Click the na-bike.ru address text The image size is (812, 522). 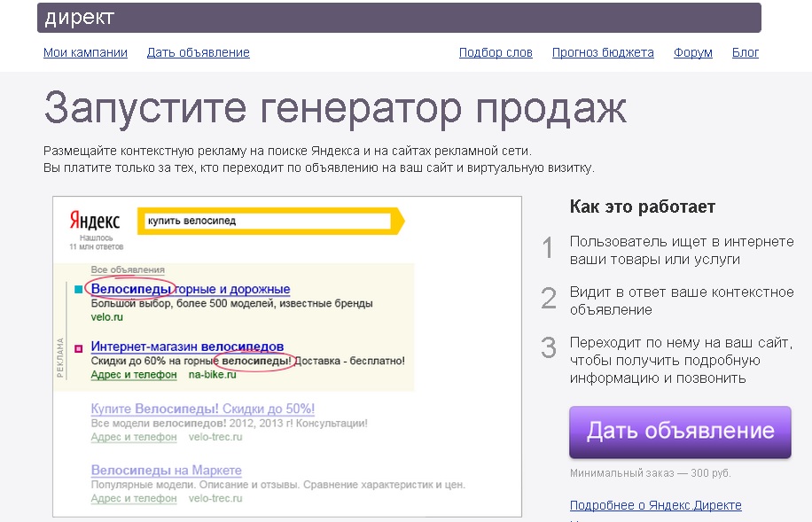tap(213, 374)
